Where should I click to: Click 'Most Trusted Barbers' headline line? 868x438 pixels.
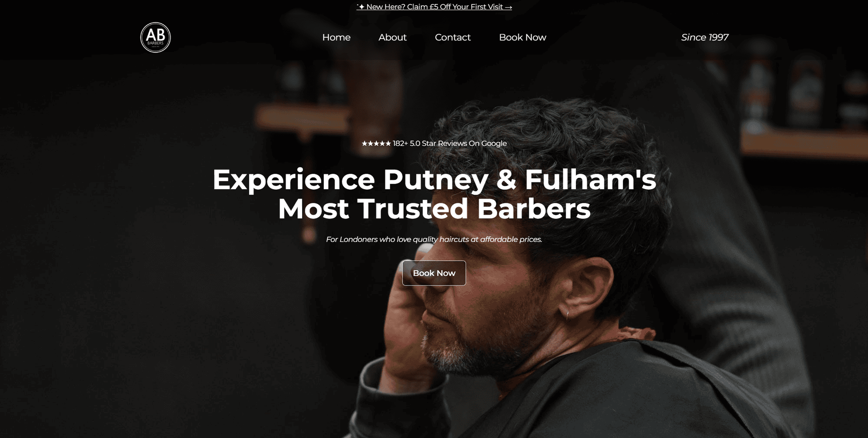pyautogui.click(x=434, y=209)
